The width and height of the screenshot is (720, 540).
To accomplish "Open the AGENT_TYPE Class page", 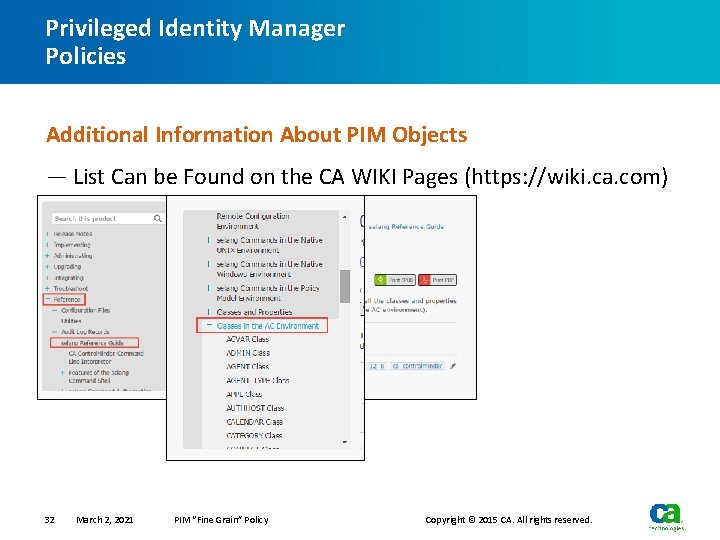I will (x=258, y=381).
